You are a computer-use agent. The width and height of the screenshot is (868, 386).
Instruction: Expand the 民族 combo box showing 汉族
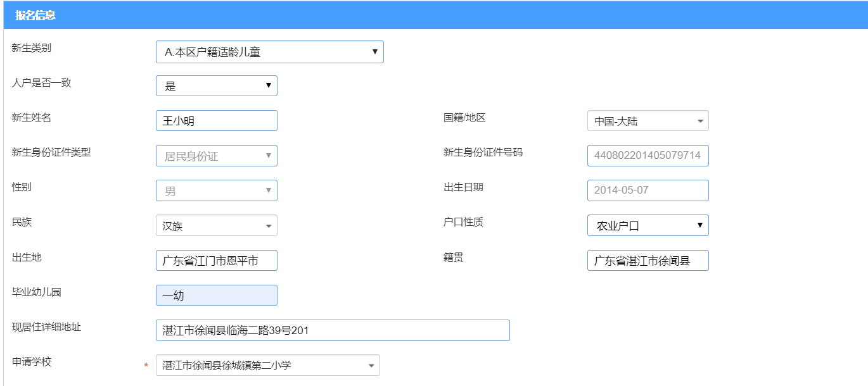(x=216, y=226)
